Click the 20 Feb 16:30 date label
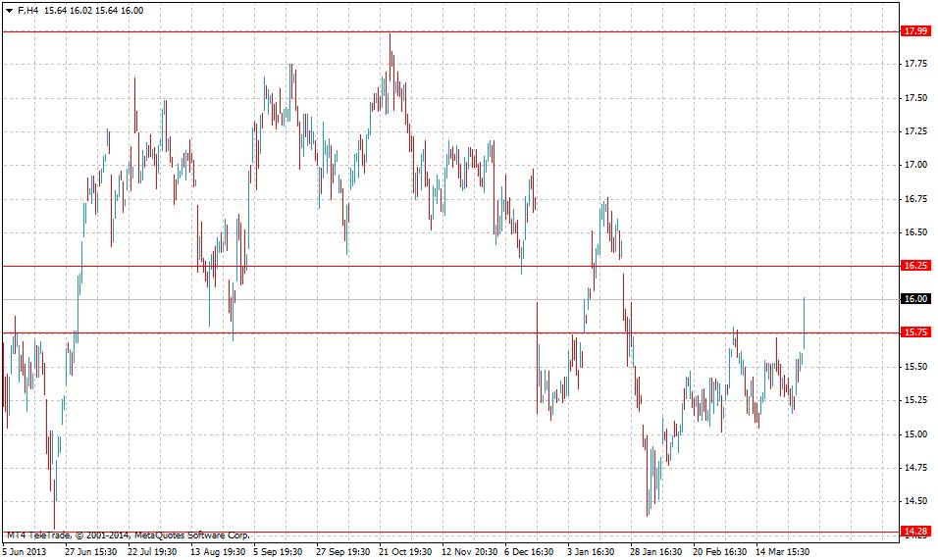The width and height of the screenshot is (938, 560). click(x=719, y=551)
